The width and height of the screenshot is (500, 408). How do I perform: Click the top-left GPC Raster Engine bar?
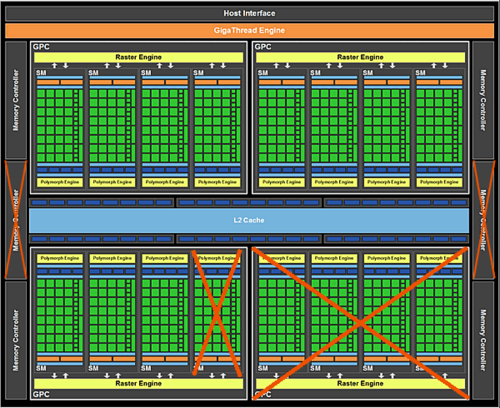tap(138, 57)
